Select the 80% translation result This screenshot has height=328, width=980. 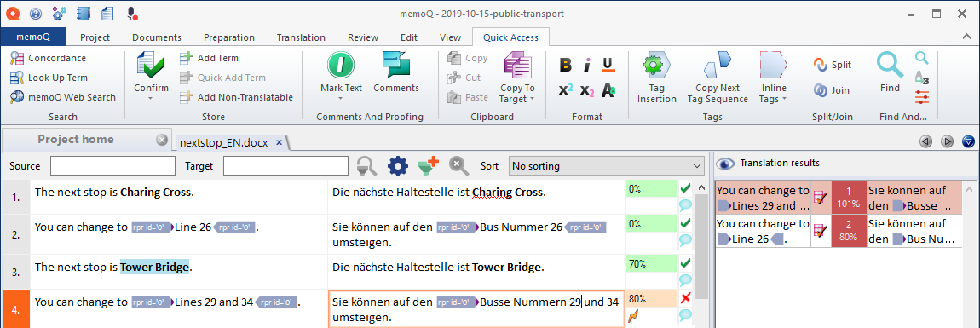[839, 231]
